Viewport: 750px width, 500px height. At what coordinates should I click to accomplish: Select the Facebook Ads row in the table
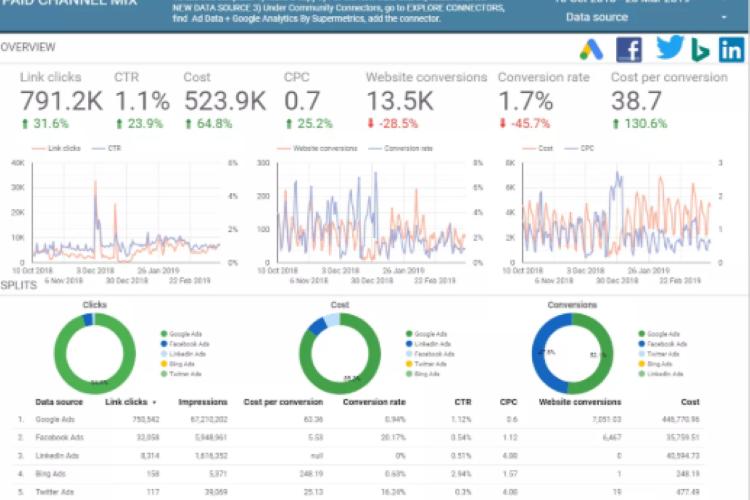(x=359, y=437)
